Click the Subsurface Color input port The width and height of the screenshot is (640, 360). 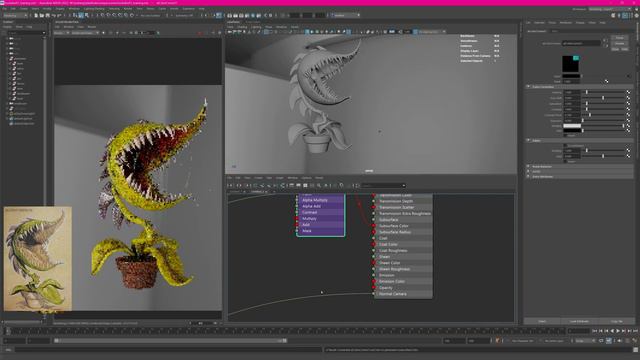tap(373, 226)
